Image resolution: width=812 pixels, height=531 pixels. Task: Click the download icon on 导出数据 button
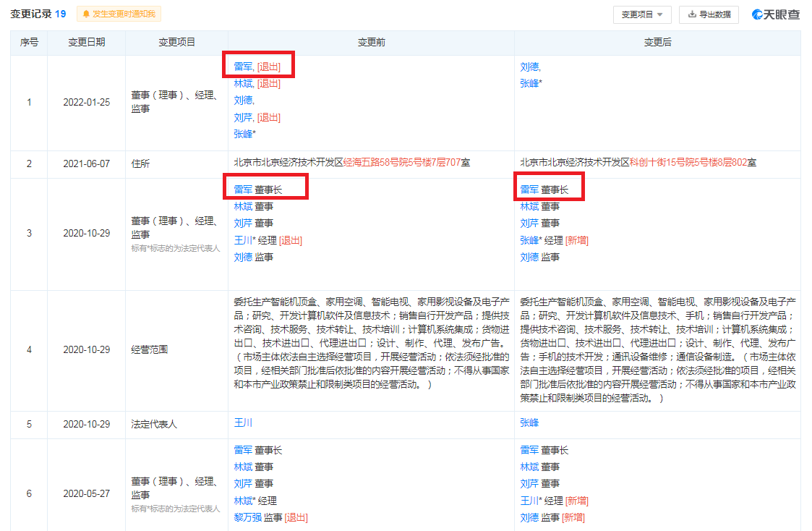[x=691, y=14]
